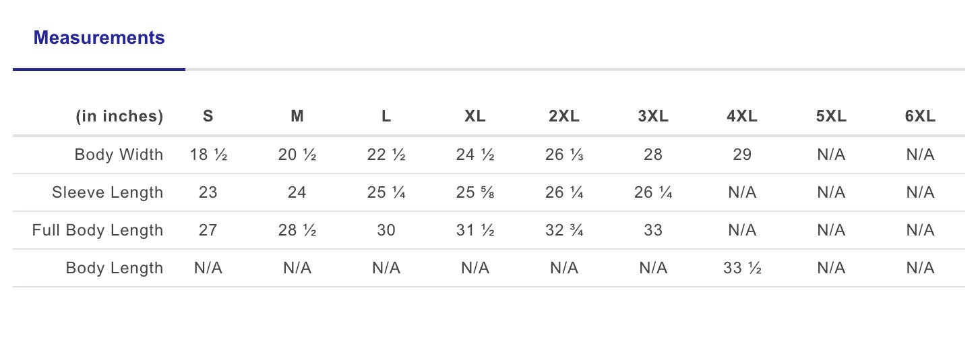Viewport: 980px width, 359px height.
Task: Select the S size column header
Action: point(208,116)
